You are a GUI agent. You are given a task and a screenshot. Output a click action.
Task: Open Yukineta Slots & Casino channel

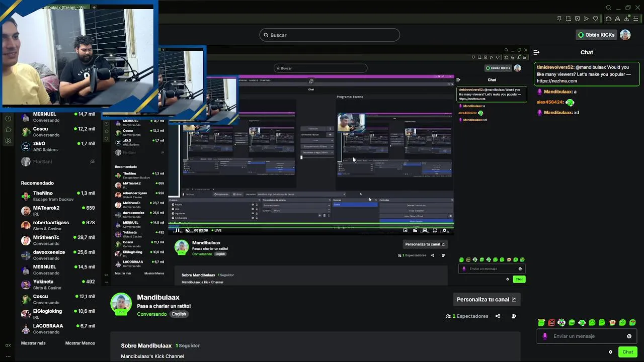tap(58, 285)
